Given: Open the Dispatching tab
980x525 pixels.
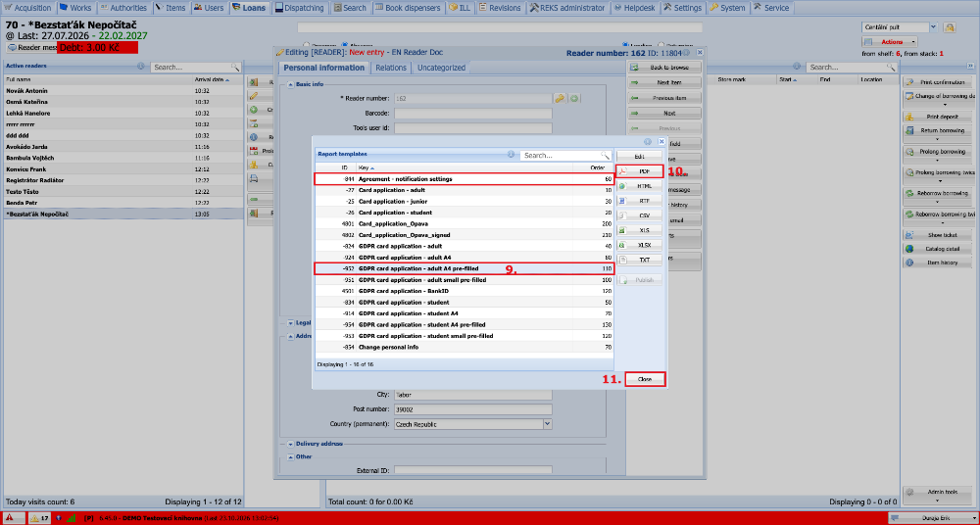Looking at the screenshot, I should (299, 8).
